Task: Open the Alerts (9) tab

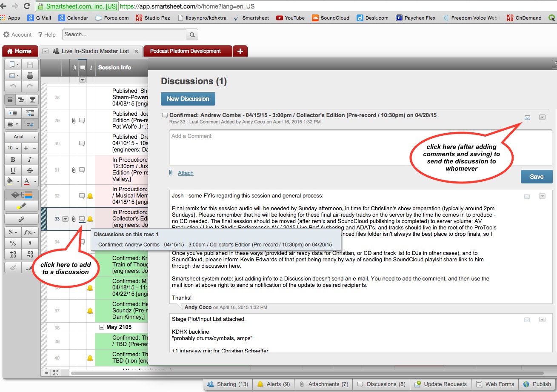Action: point(273,384)
